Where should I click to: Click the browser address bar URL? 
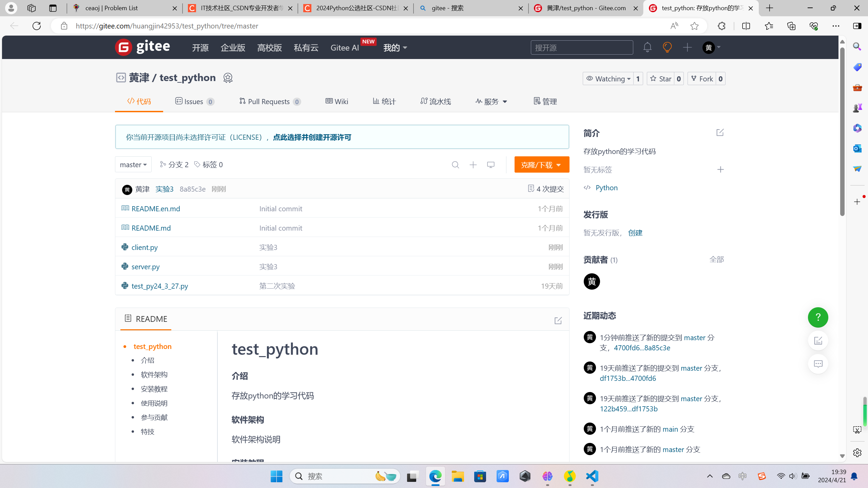(167, 26)
